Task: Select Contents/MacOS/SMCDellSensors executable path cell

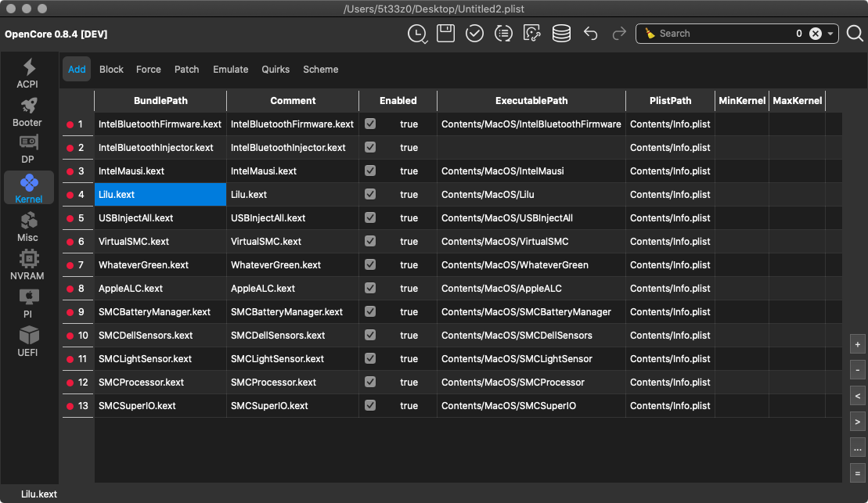Action: (x=531, y=336)
